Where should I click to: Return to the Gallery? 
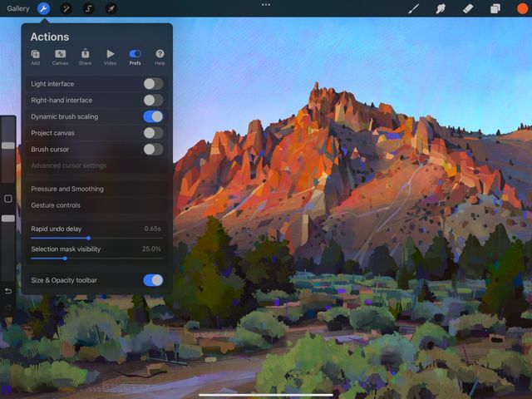(x=18, y=8)
